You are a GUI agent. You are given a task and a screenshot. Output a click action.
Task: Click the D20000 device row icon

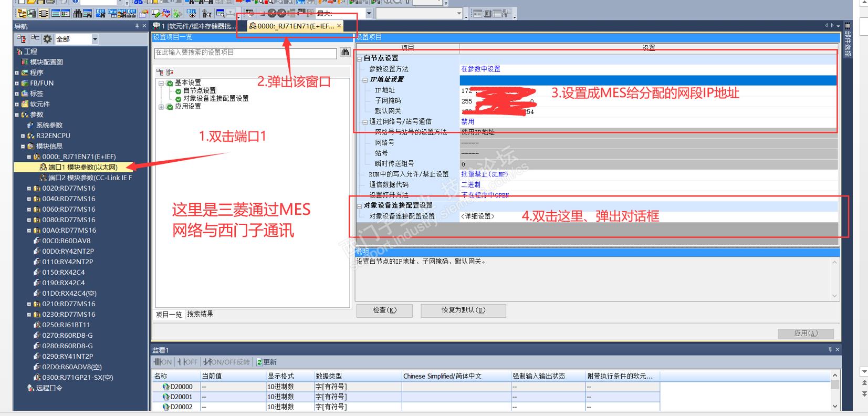tap(166, 387)
